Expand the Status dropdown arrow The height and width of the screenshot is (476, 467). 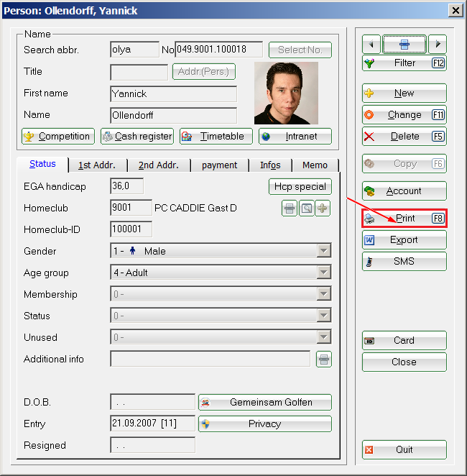pyautogui.click(x=324, y=316)
